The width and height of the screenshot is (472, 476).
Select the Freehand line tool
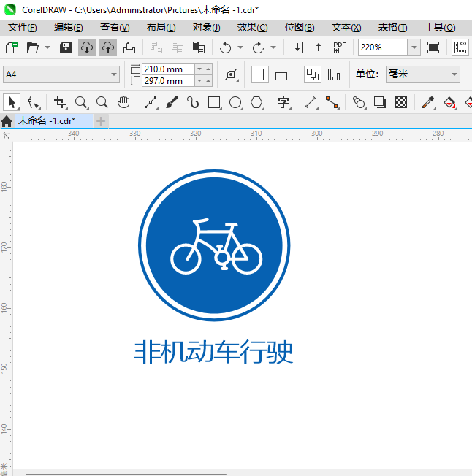tap(151, 103)
